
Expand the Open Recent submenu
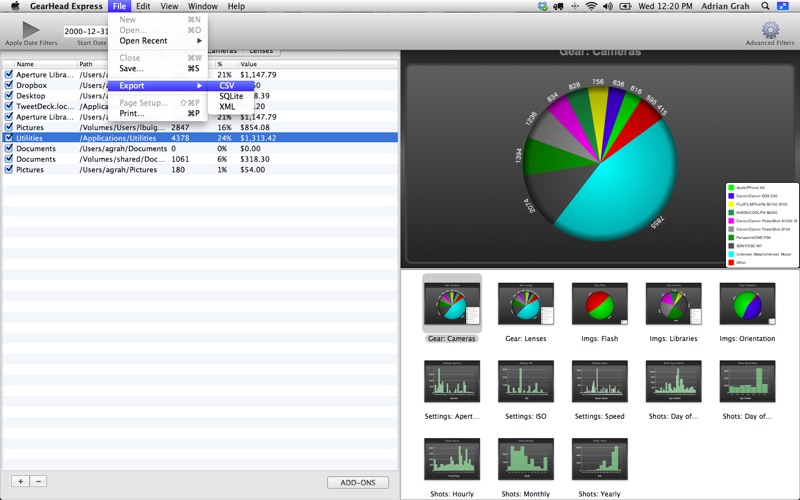(158, 41)
